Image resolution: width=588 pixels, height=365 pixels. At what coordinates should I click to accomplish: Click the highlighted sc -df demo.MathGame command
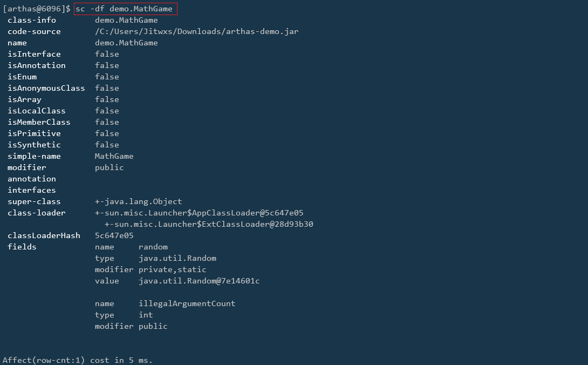pyautogui.click(x=124, y=9)
